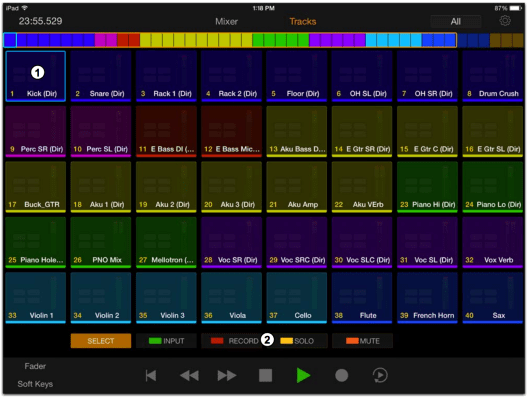The height and width of the screenshot is (398, 529).
Task: Select the E Gtr SL (Dir) track tile
Action: pos(493,132)
